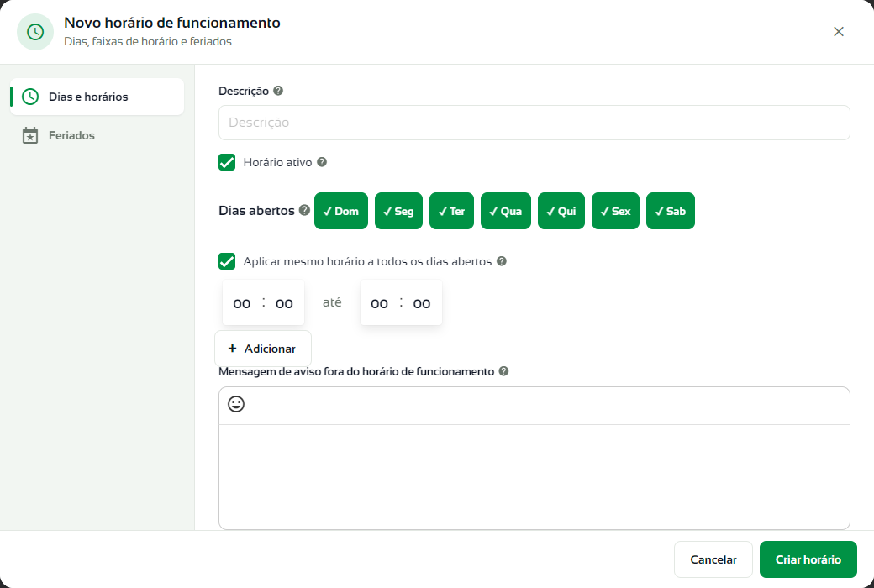Toggle the Sex day button
Viewport: 874px width, 588px height.
pyautogui.click(x=615, y=211)
